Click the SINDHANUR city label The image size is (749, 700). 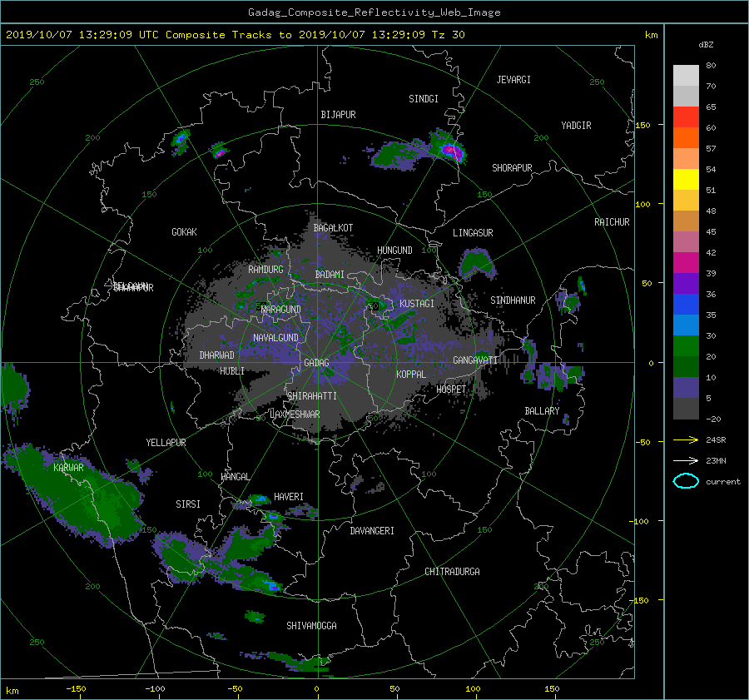coord(513,300)
